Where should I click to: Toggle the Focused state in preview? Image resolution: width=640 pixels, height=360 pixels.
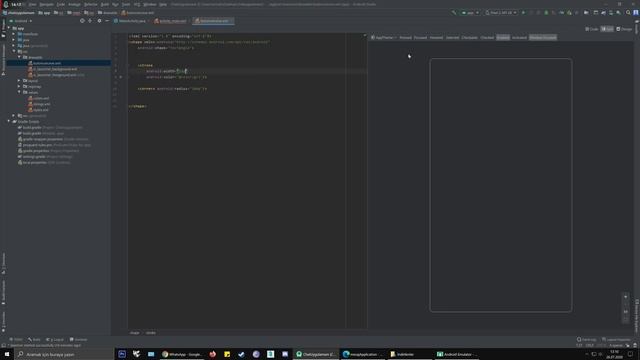click(x=420, y=38)
